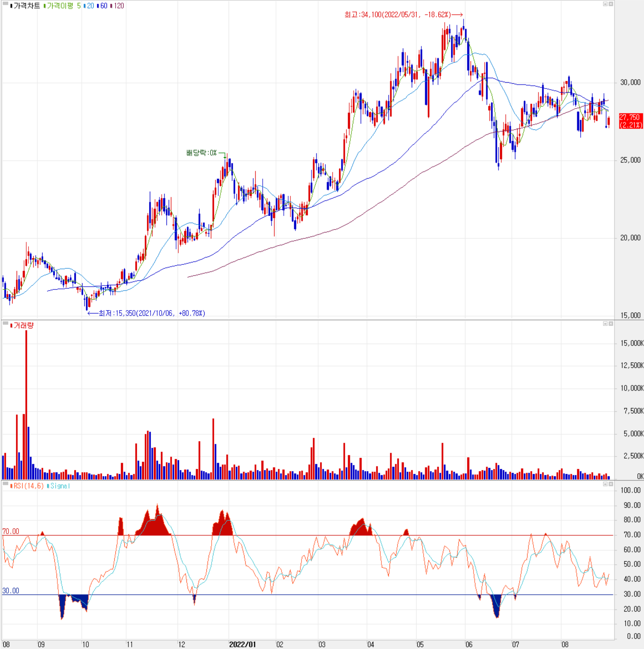The image size is (644, 649).
Task: Click the current price tag 27,750
Action: click(631, 121)
